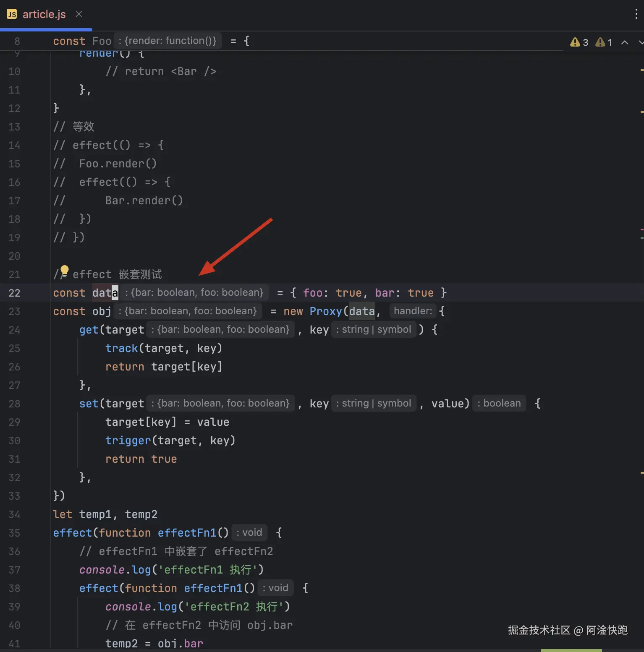
Task: Click the ': boolean' return type hint on line 28
Action: [499, 403]
